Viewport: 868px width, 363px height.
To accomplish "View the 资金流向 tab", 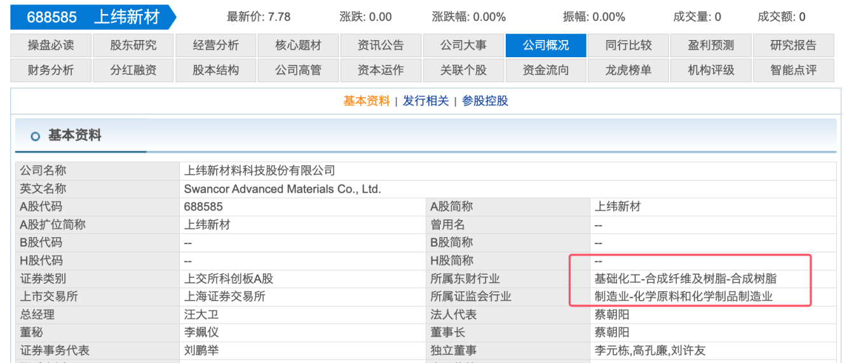I will [546, 71].
